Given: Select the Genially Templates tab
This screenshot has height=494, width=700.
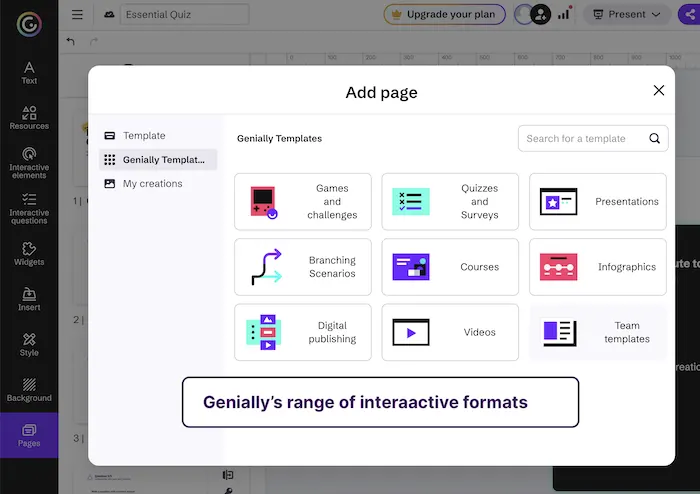Looking at the screenshot, I should [158, 159].
